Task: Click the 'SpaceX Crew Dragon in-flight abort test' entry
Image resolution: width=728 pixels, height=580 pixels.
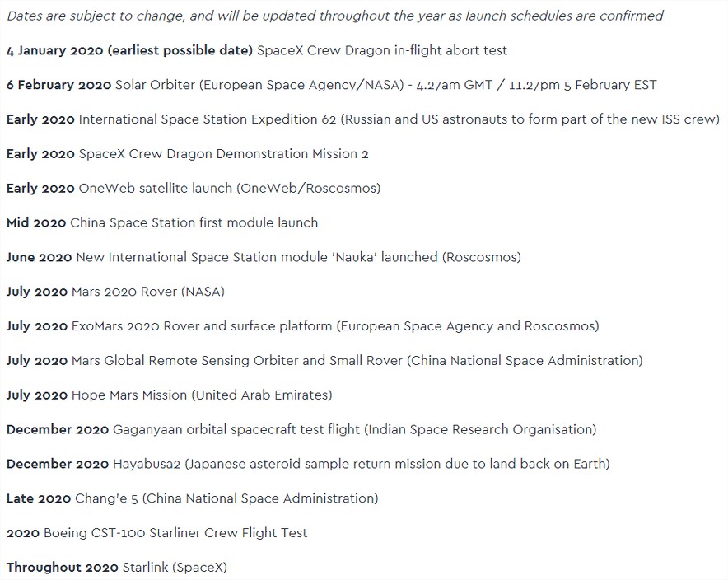Action: [381, 50]
